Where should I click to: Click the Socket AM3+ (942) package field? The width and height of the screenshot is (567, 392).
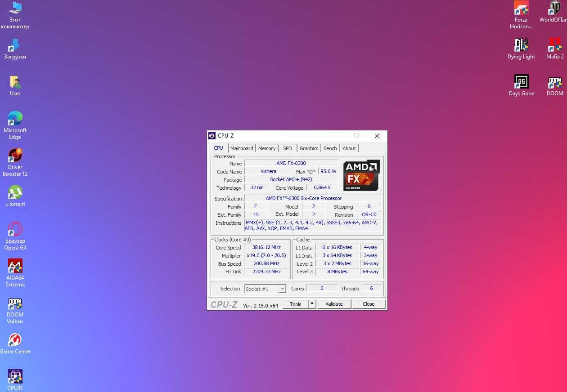(x=291, y=179)
